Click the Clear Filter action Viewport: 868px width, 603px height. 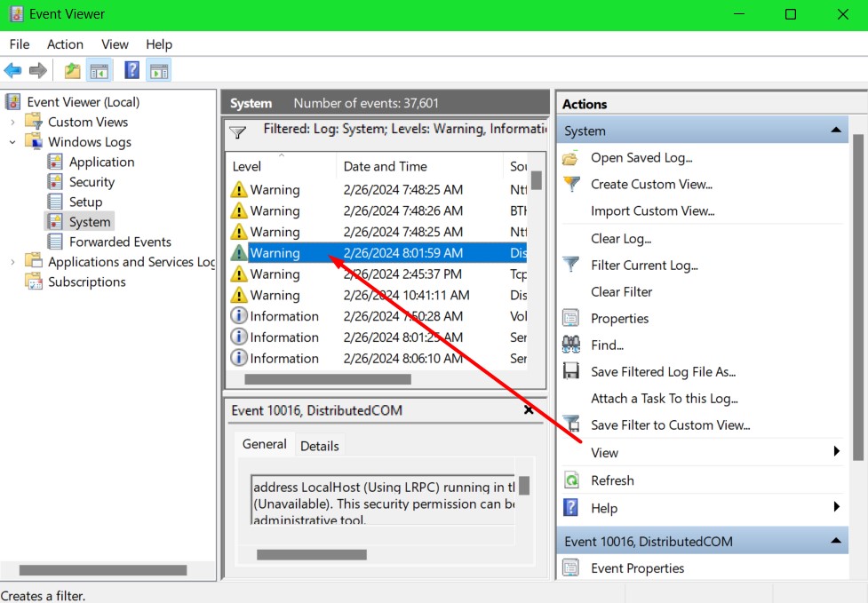point(622,292)
